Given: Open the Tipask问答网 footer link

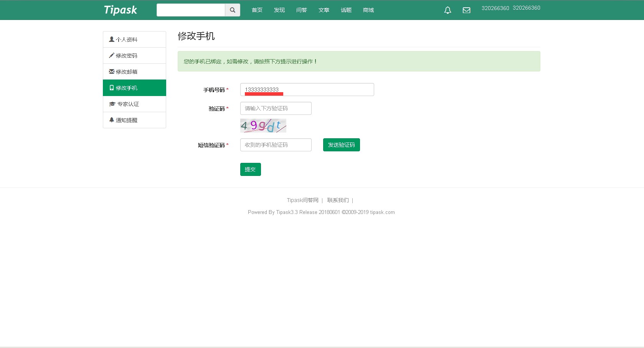Looking at the screenshot, I should [303, 200].
